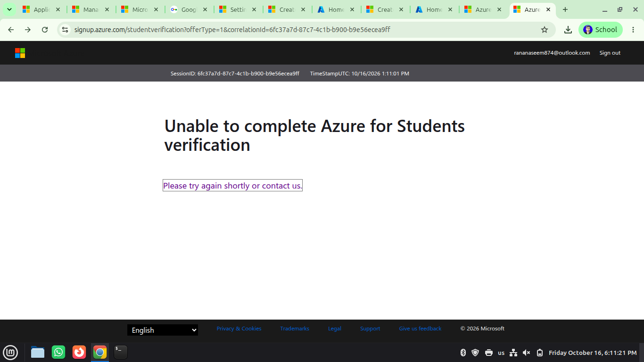Switch to the Applications tab
644x362 pixels.
[x=42, y=9]
